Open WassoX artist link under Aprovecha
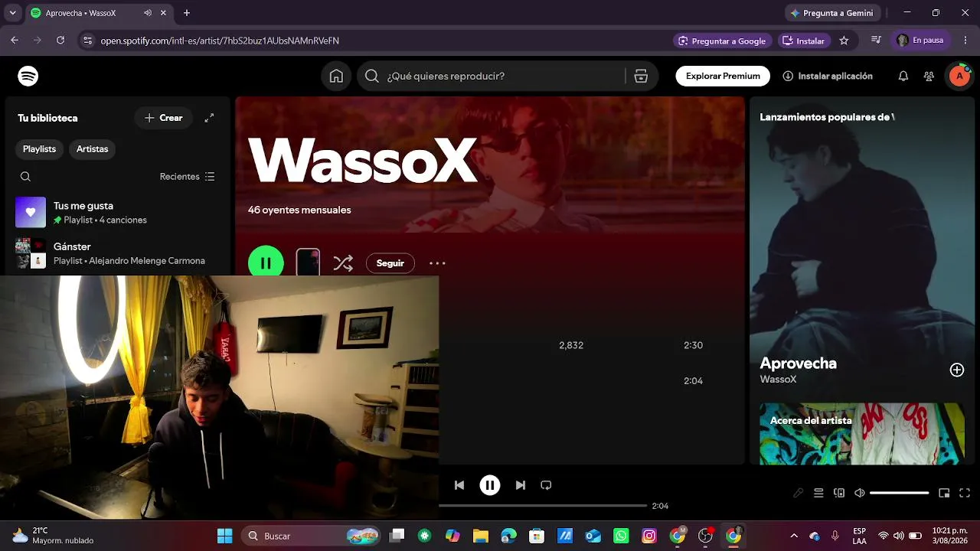Image resolution: width=980 pixels, height=551 pixels. tap(778, 380)
